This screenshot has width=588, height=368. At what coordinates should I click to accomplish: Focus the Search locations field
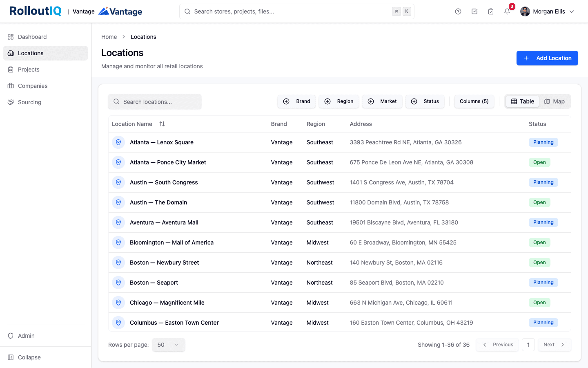[155, 101]
